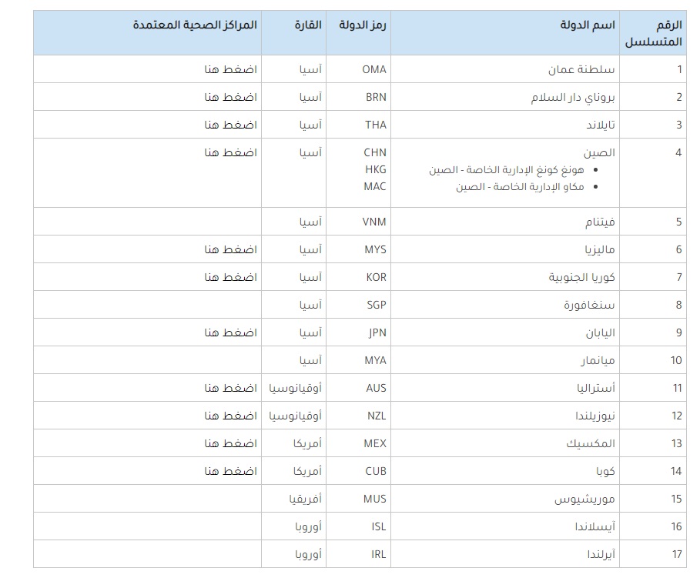Click the 'اضغط هنا' link for ماليزيا
This screenshot has height=588, width=700.
(230, 249)
